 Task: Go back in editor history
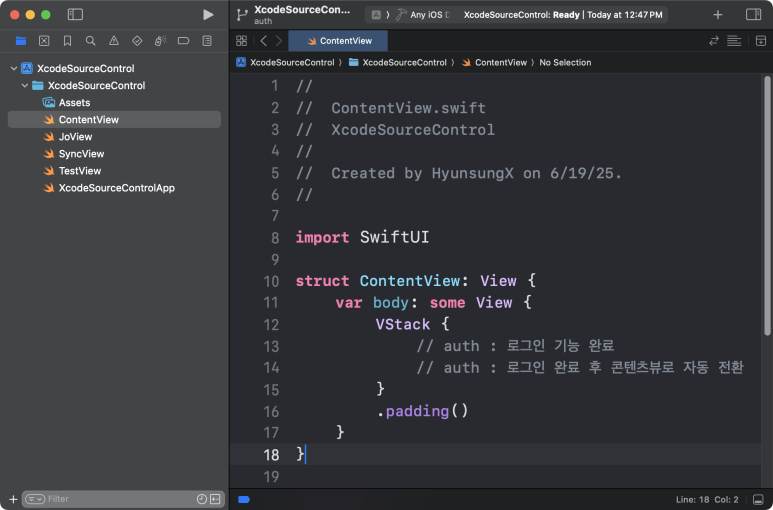point(264,41)
